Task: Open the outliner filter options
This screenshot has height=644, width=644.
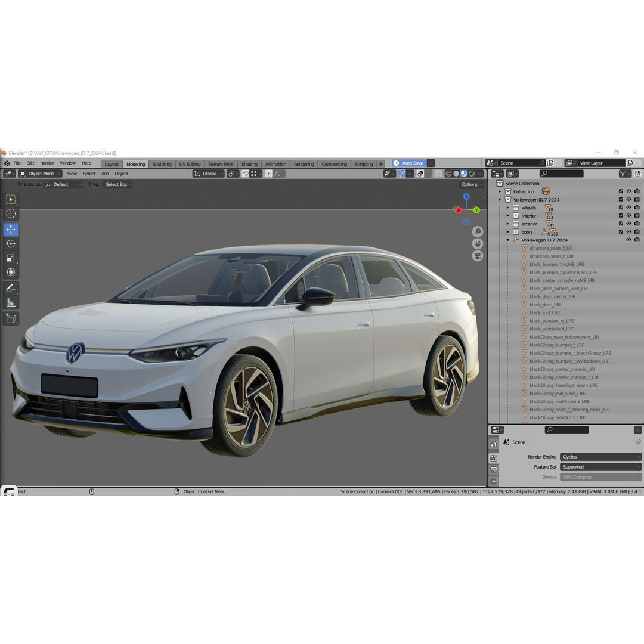Action: click(x=623, y=173)
